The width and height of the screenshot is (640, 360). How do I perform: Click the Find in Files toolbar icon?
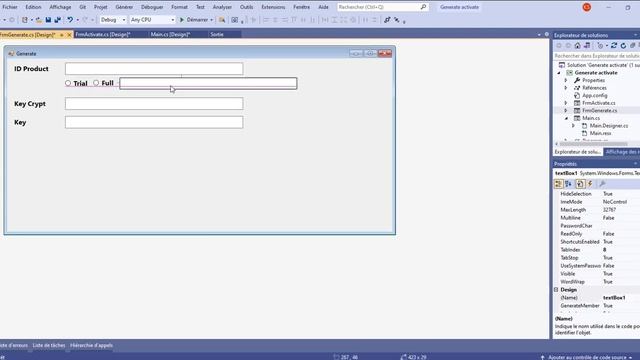pyautogui.click(x=222, y=20)
